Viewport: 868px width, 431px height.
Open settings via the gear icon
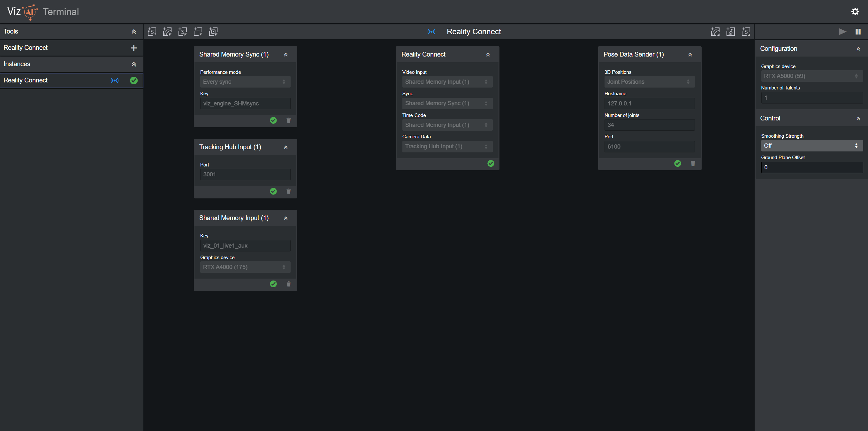click(x=855, y=12)
